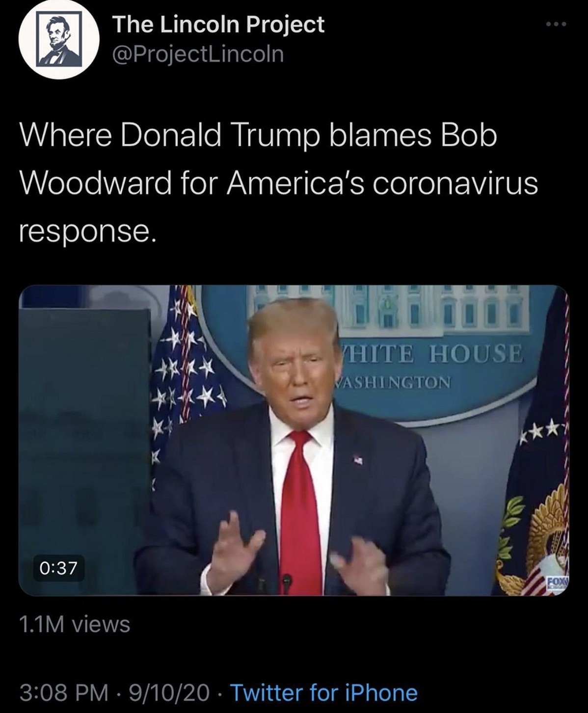Click the flag lapel pin in video
The height and width of the screenshot is (713, 588).
pos(359,460)
